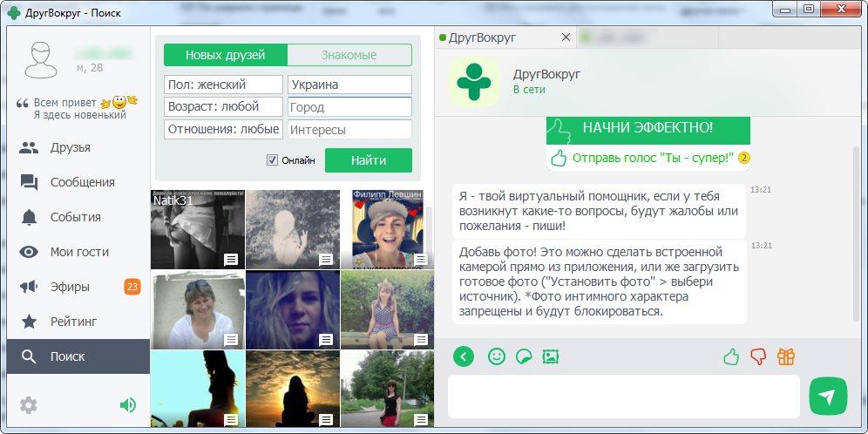
Task: Mute sounds with the speaker icon
Action: [x=128, y=406]
